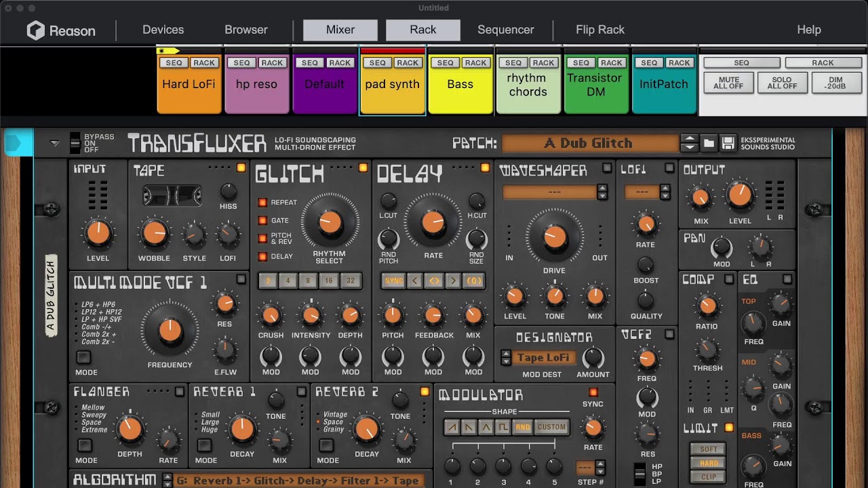
Task: Toggle the Rack tab
Action: point(423,30)
